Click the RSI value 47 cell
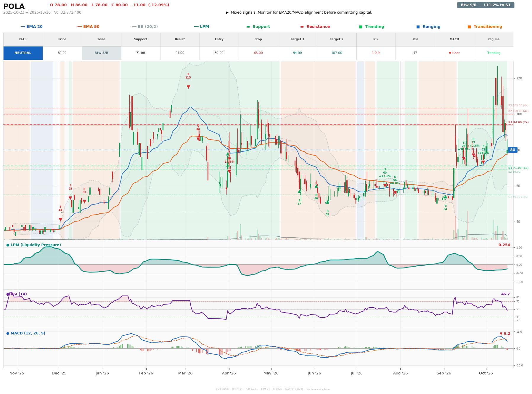Image resolution: width=532 pixels, height=394 pixels. pyautogui.click(x=415, y=53)
